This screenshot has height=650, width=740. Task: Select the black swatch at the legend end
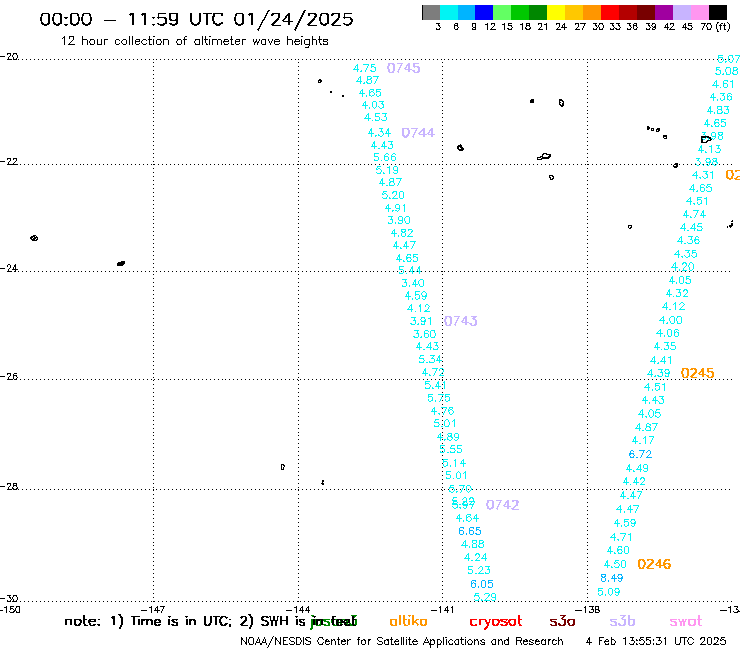[718, 12]
